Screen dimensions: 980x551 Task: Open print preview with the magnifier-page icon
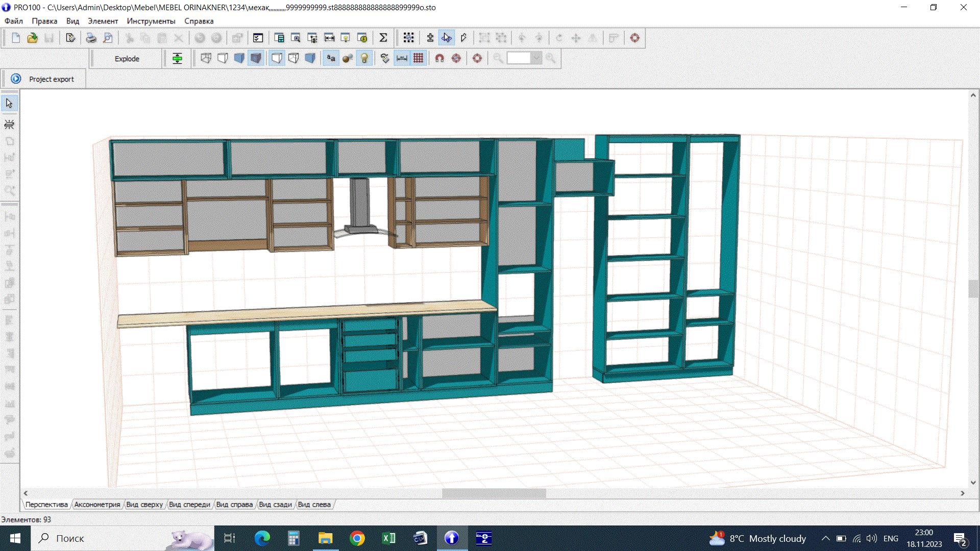pos(107,37)
